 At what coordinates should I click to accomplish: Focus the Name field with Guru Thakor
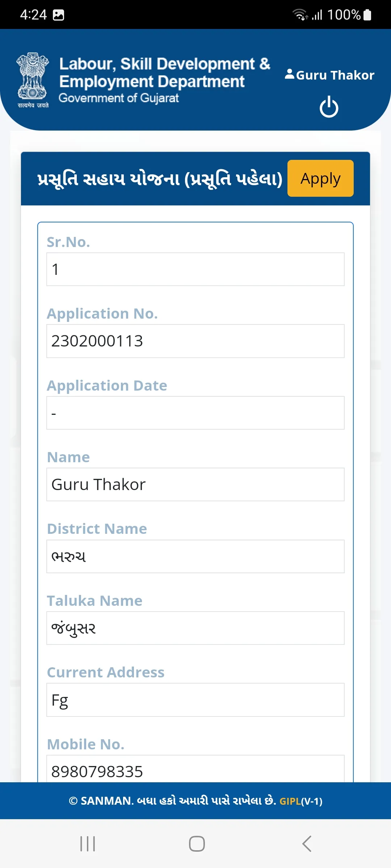[195, 484]
